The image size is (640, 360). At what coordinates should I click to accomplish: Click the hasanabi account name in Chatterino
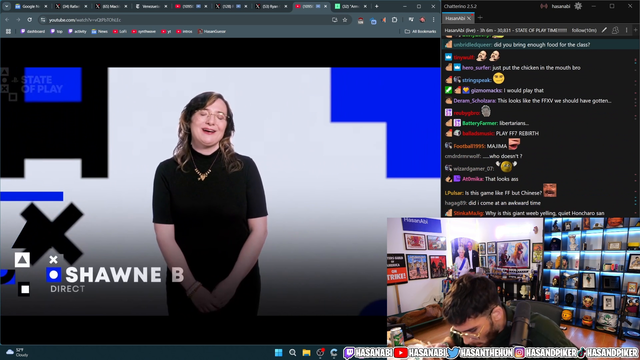click(x=561, y=6)
